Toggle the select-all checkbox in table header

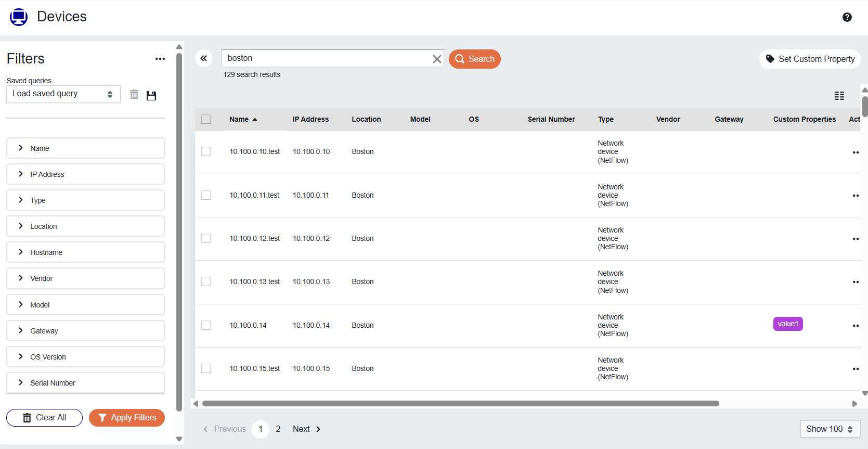[x=206, y=119]
